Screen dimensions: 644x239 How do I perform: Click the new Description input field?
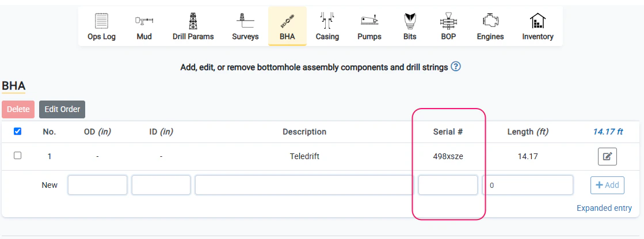(304, 185)
